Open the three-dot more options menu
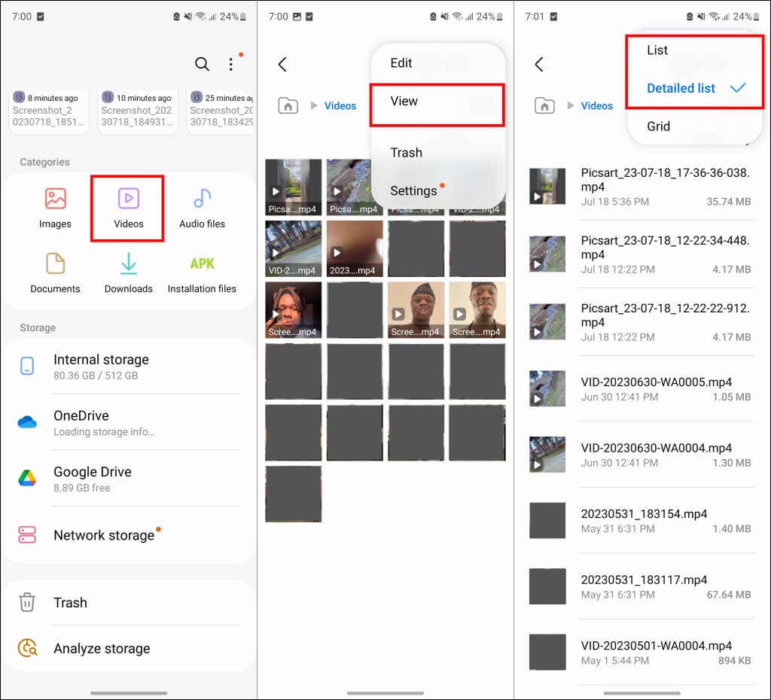The image size is (771, 700). pos(231,65)
